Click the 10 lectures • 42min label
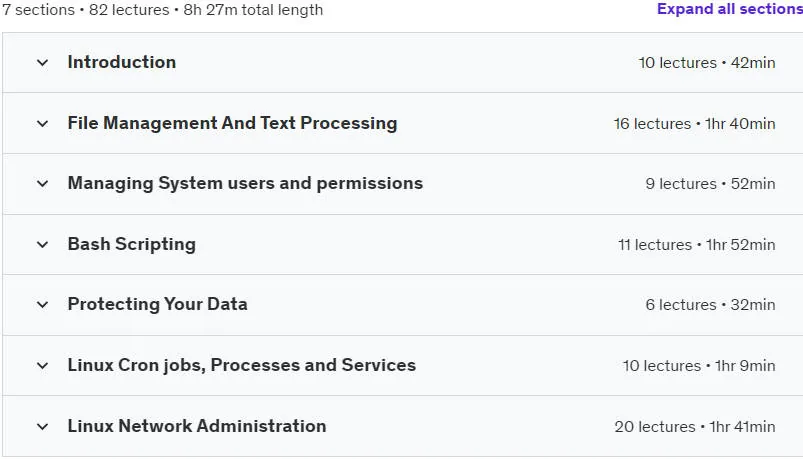The height and width of the screenshot is (459, 803). click(707, 62)
